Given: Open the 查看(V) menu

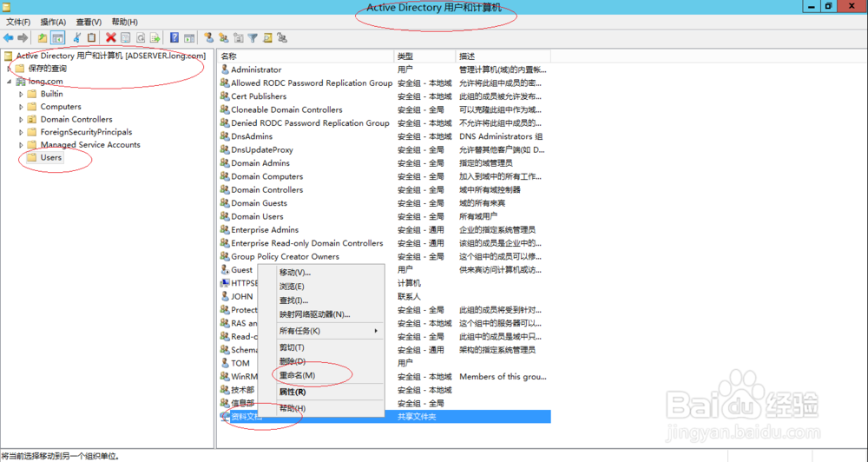Looking at the screenshot, I should 89,22.
